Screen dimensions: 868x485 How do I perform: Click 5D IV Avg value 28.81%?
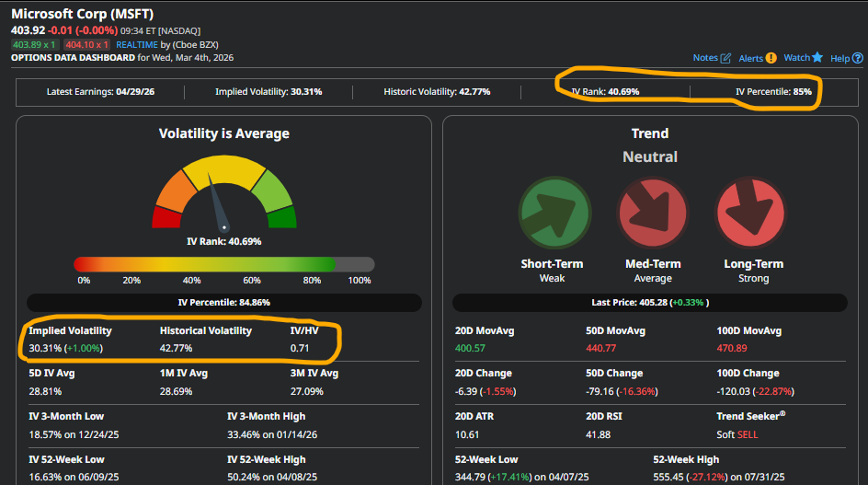click(45, 391)
